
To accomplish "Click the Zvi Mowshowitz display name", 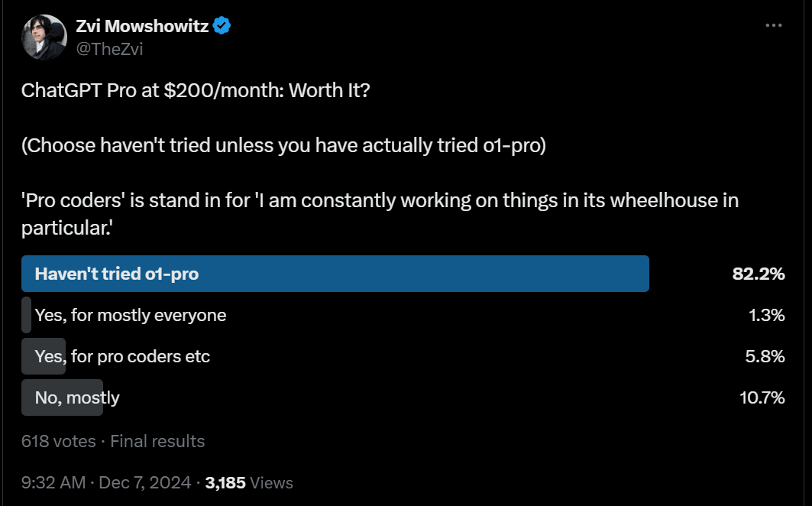I will coord(142,25).
